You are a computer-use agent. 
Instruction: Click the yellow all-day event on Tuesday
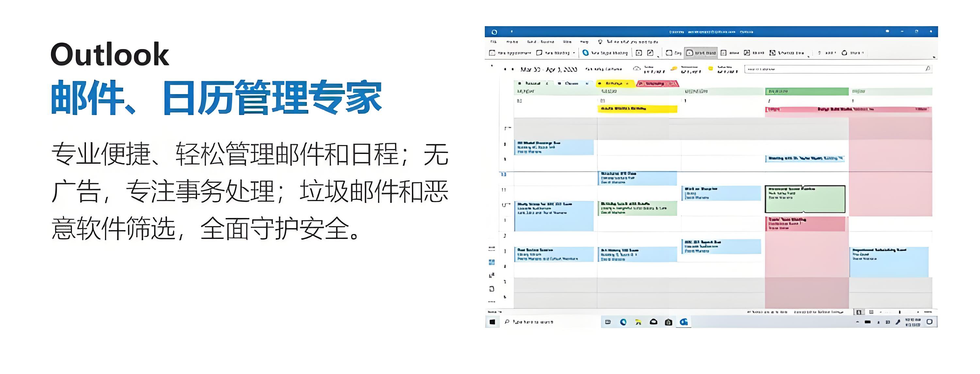point(637,109)
